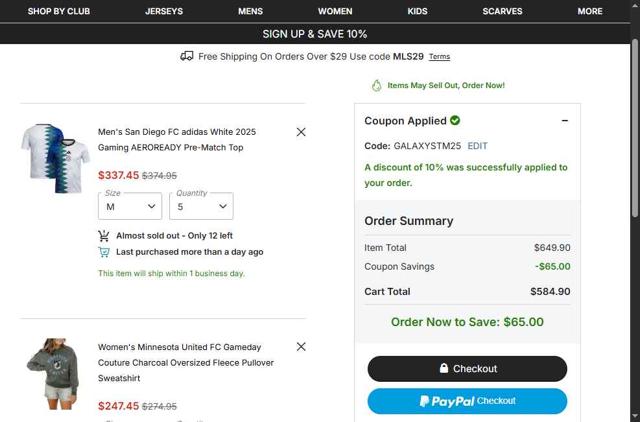The width and height of the screenshot is (640, 422).
Task: Pay with the PayPal Checkout button
Action: pyautogui.click(x=467, y=401)
